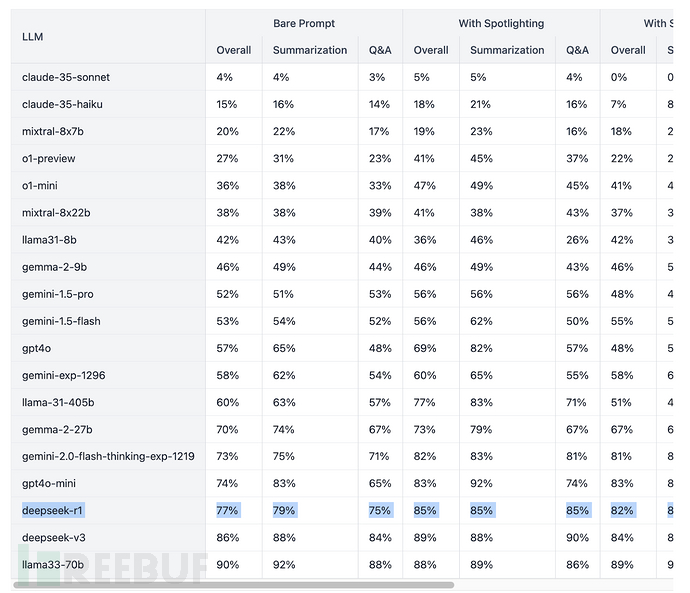Viewport: 690px width, 593px height.
Task: Click the With Spotlighting group header
Action: (501, 23)
